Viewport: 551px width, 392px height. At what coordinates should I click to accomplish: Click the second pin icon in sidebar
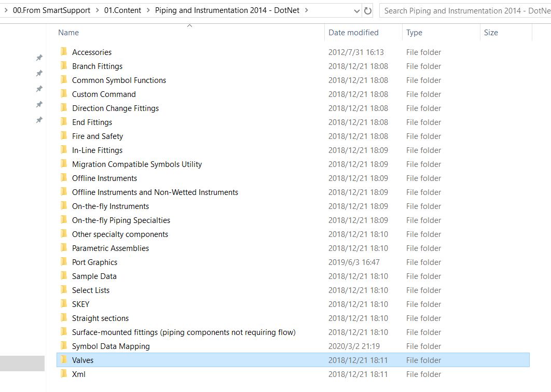pyautogui.click(x=39, y=73)
